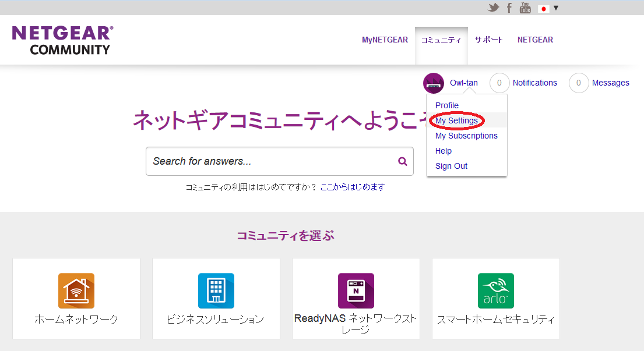Screen dimensions: 644x351
Task: Choose Sign Out from the user menu
Action: click(451, 166)
